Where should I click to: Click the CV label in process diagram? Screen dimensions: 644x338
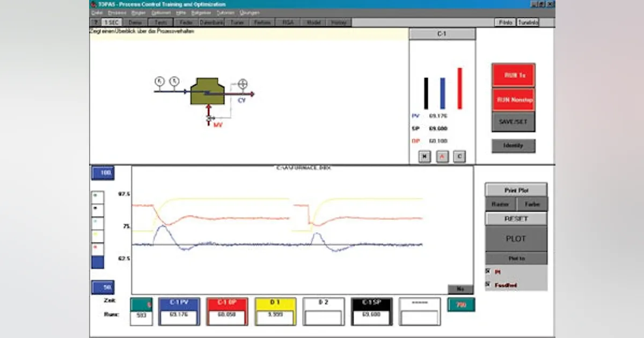click(241, 100)
